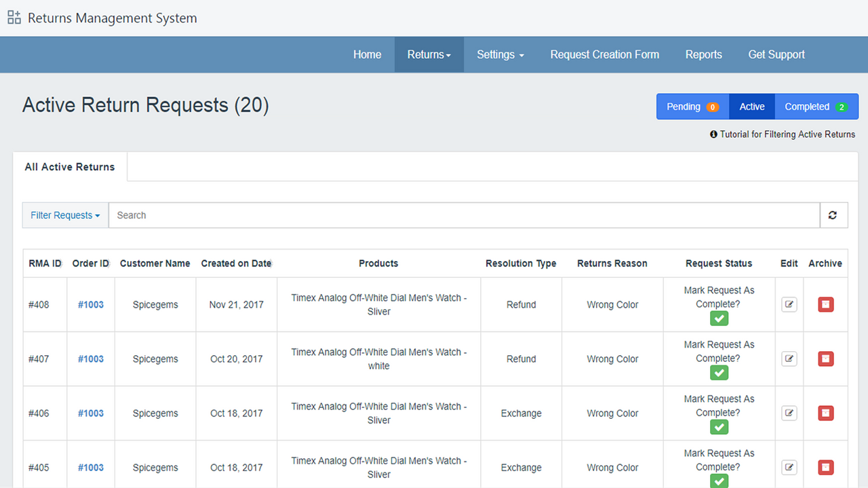Mark request #408 as complete
Screen dimensions: 868x488
(x=719, y=318)
